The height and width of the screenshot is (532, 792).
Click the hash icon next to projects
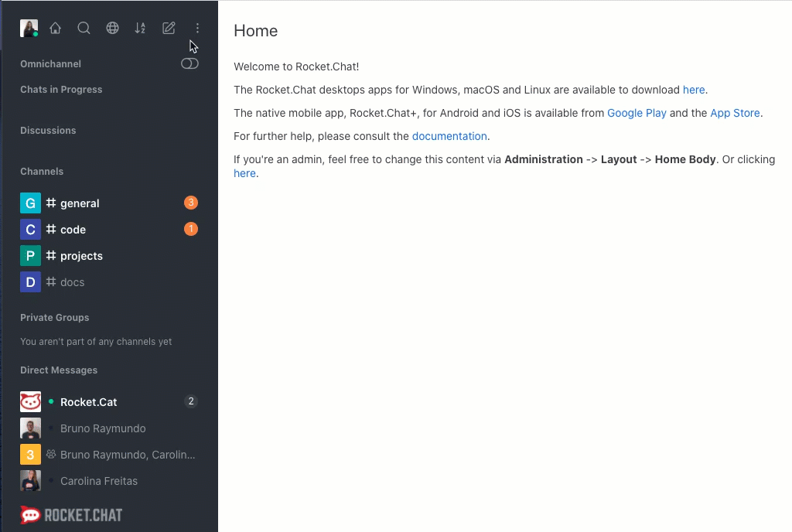click(51, 255)
